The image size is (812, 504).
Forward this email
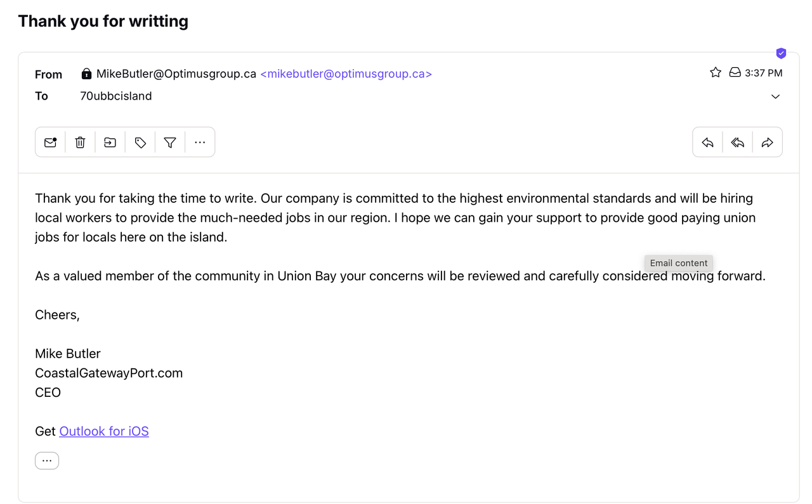(767, 143)
